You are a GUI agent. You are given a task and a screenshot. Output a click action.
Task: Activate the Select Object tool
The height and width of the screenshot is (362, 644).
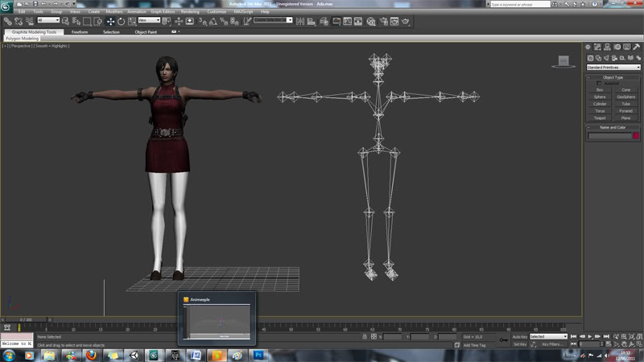(65, 21)
